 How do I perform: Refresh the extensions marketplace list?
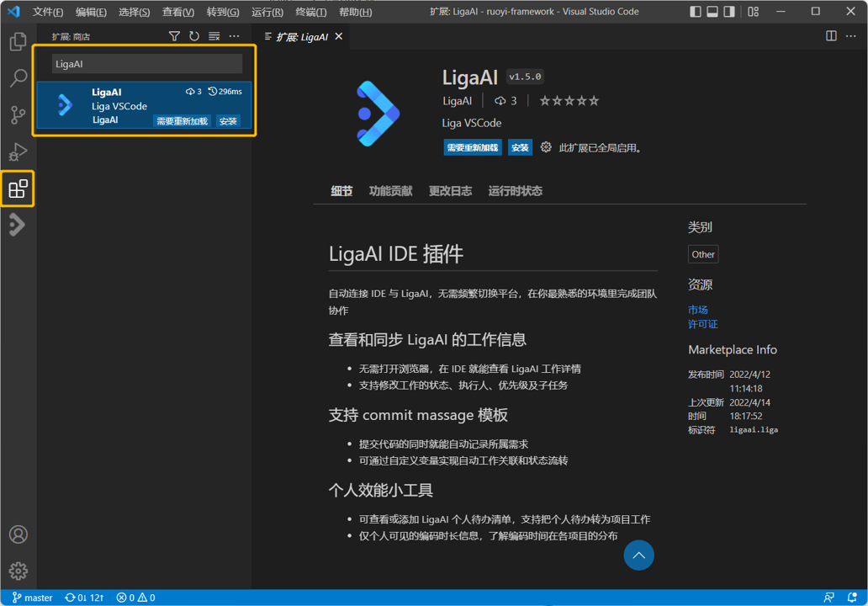tap(193, 36)
